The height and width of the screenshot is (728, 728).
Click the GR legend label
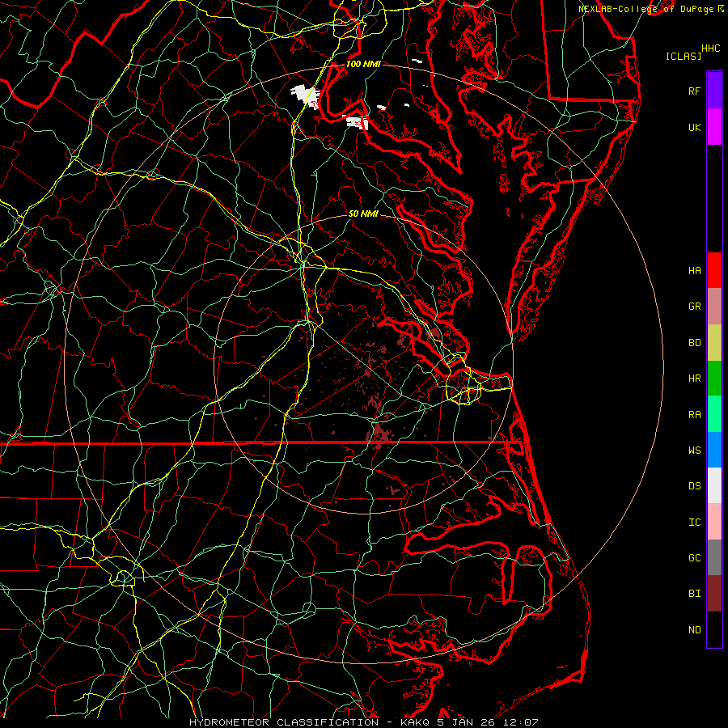coord(694,307)
